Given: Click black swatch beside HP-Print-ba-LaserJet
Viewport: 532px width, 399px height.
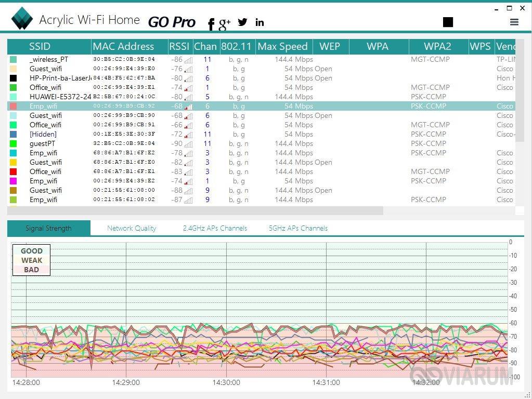Looking at the screenshot, I should pyautogui.click(x=13, y=78).
